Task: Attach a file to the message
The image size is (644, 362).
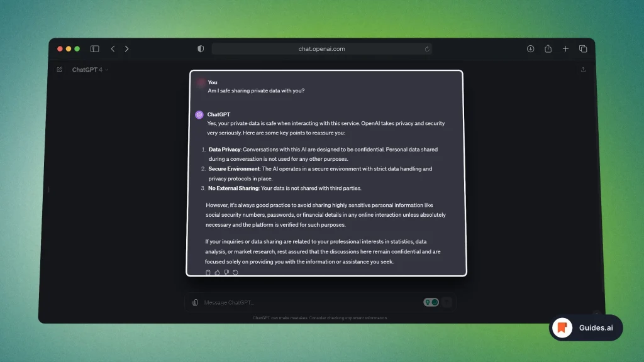Action: click(195, 302)
